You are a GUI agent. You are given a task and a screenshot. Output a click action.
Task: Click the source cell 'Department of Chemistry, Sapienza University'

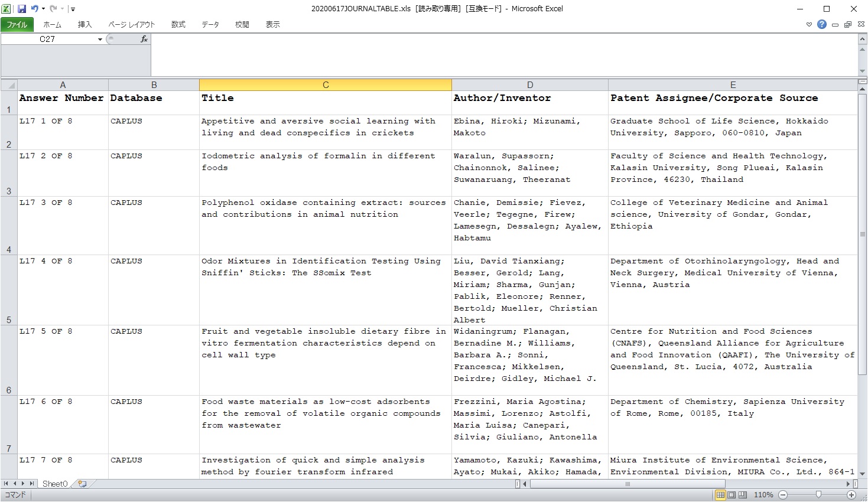(733, 425)
